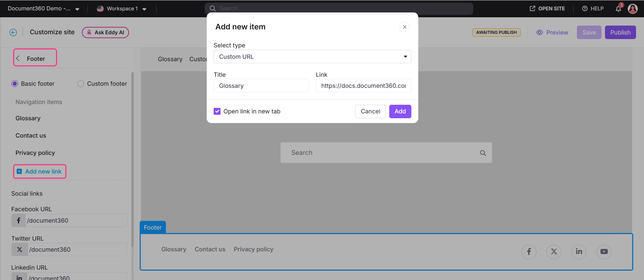Click the YouTube circle icon in footer
This screenshot has width=644, height=280.
[604, 252]
